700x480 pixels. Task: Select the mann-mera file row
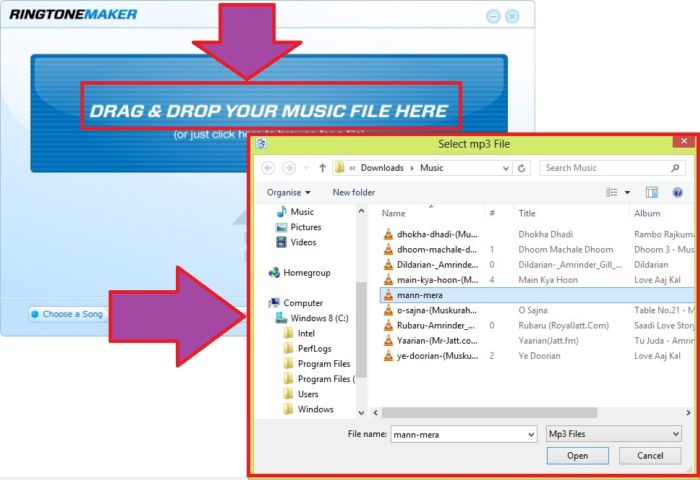click(537, 295)
